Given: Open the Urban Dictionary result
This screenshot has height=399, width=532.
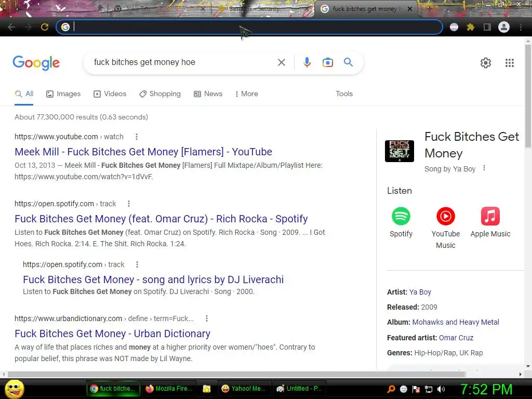Looking at the screenshot, I should click(112, 334).
